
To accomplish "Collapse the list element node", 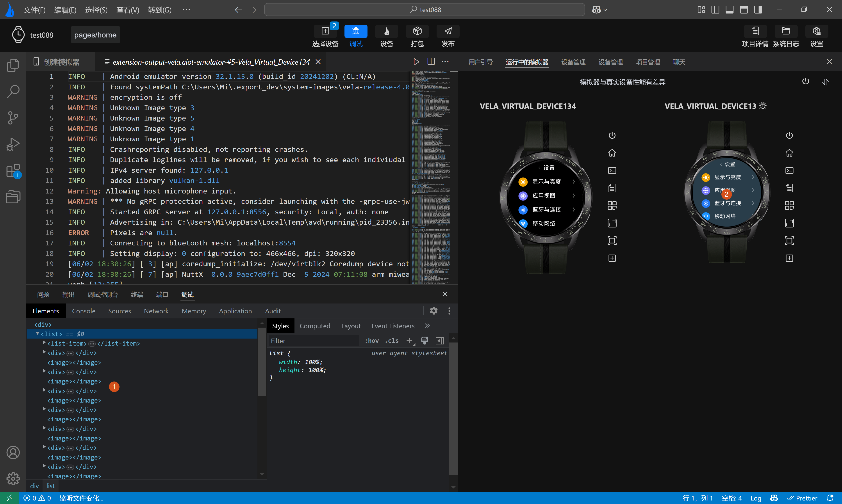I will (x=37, y=334).
